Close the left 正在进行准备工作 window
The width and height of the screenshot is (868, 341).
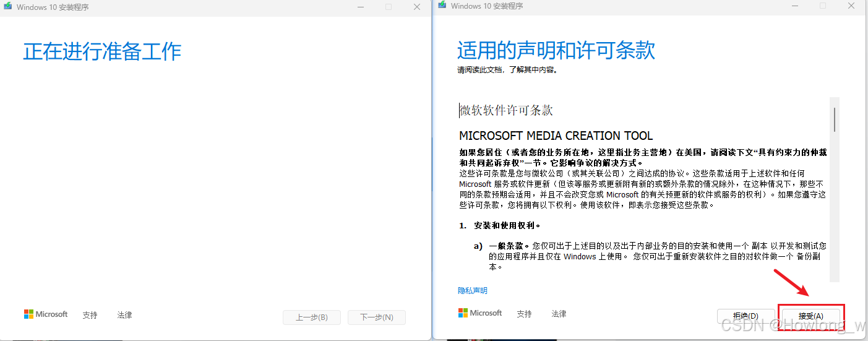pyautogui.click(x=417, y=7)
